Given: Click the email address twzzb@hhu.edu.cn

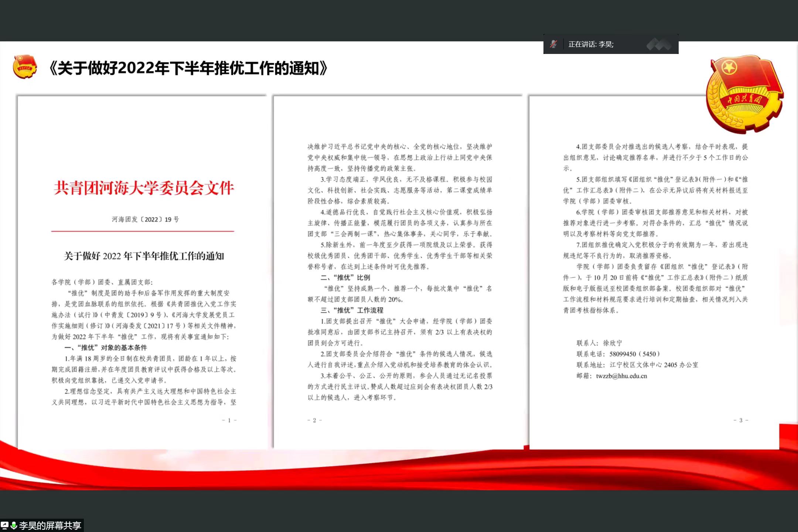Looking at the screenshot, I should (621, 376).
